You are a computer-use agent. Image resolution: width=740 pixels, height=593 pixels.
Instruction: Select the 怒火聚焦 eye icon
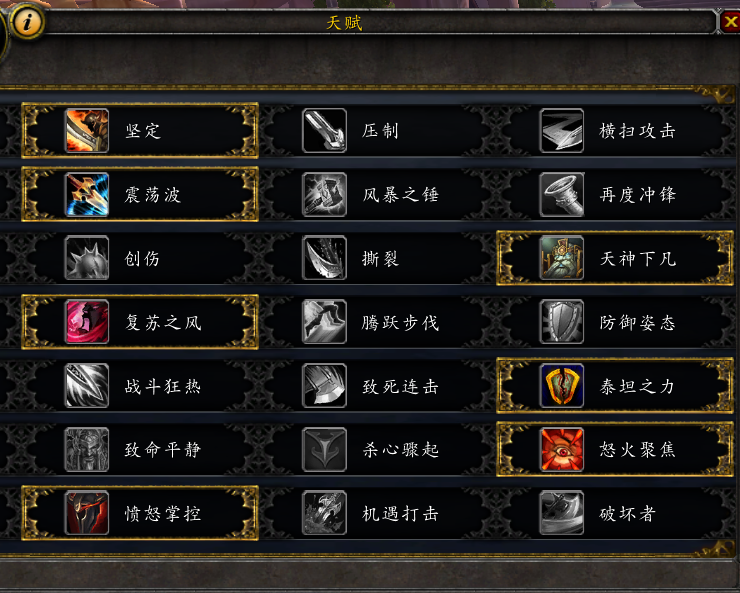pyautogui.click(x=562, y=450)
